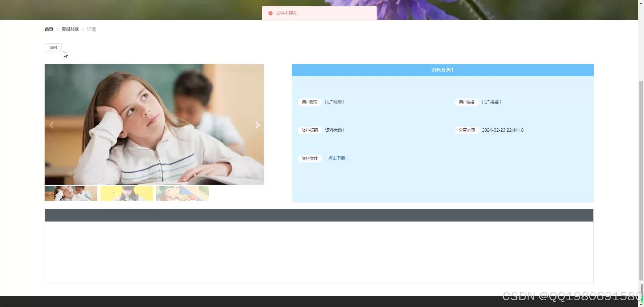Click the 资料标题1 value
The width and height of the screenshot is (644, 307).
pyautogui.click(x=334, y=130)
